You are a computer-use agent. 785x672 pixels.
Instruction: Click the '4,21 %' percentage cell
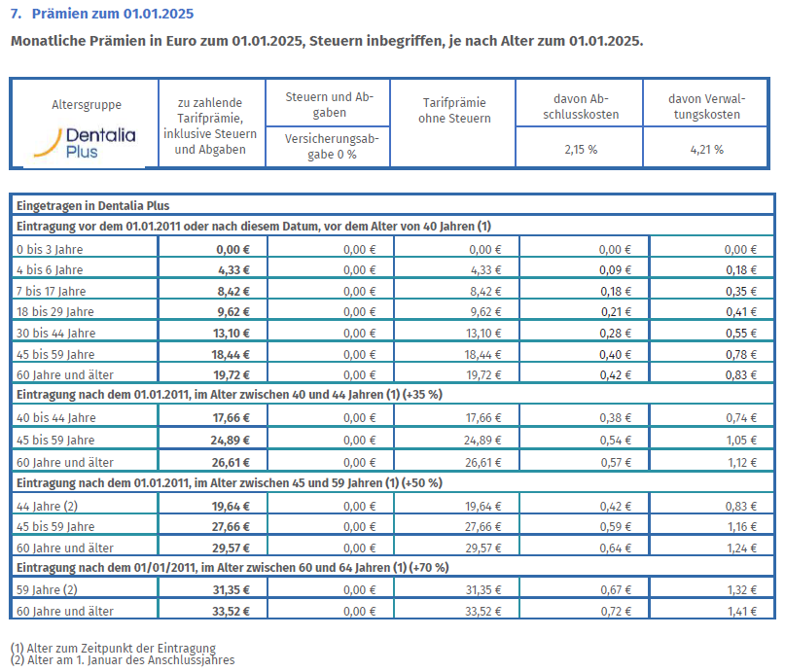706,149
